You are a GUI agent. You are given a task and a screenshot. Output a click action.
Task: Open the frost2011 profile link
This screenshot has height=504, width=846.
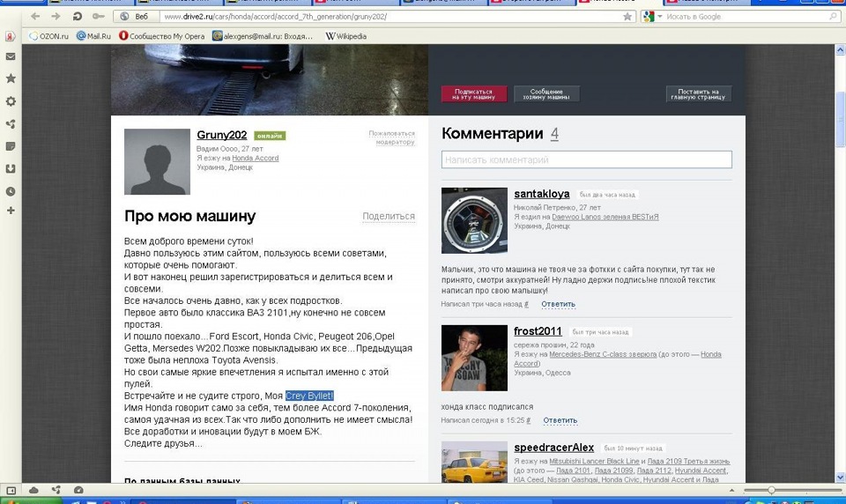(x=538, y=331)
